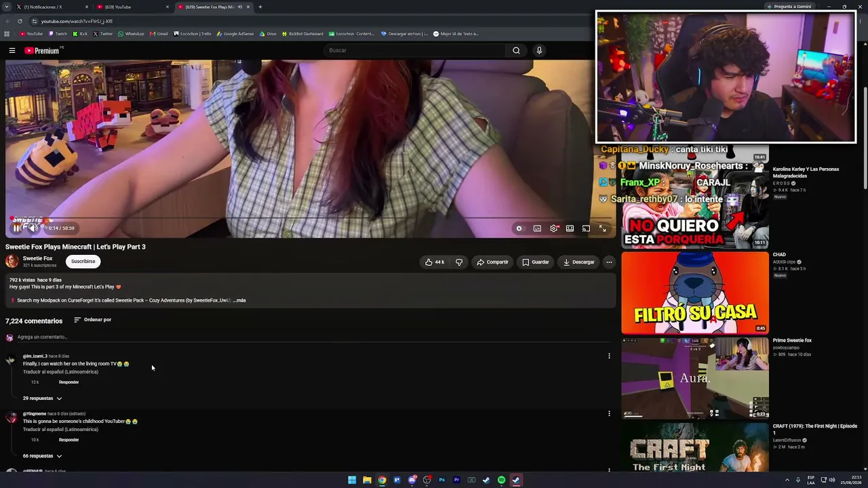Reload the current page
This screenshot has height=488, width=868.
(x=20, y=21)
